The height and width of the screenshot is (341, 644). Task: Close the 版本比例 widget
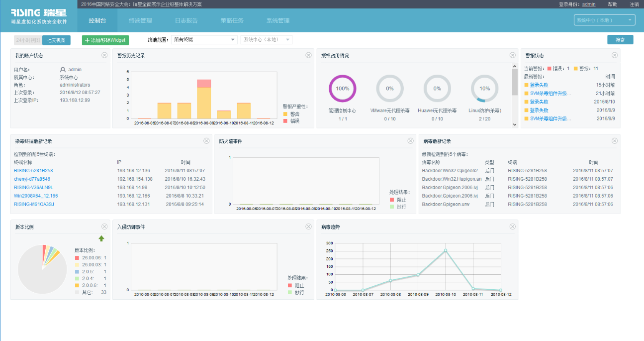point(104,227)
